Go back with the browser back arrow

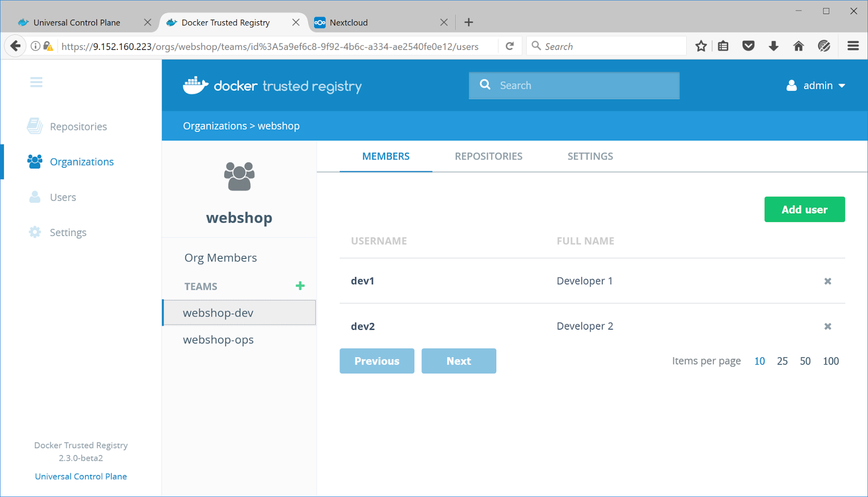pyautogui.click(x=15, y=46)
